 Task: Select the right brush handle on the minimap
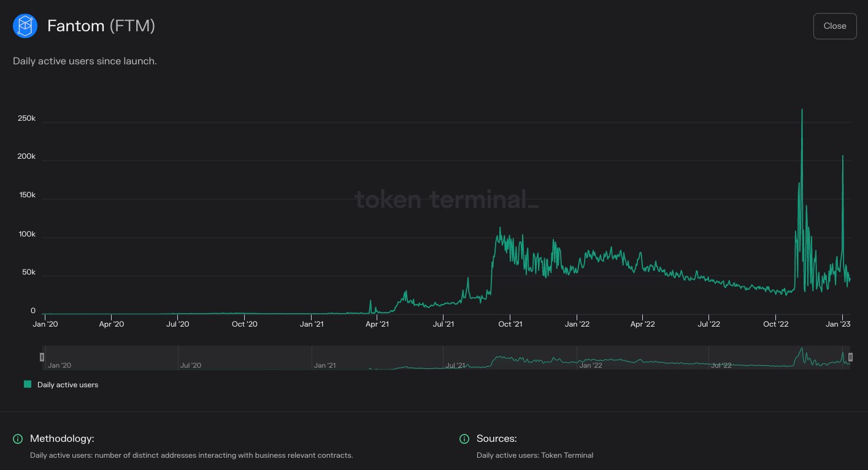(x=850, y=357)
